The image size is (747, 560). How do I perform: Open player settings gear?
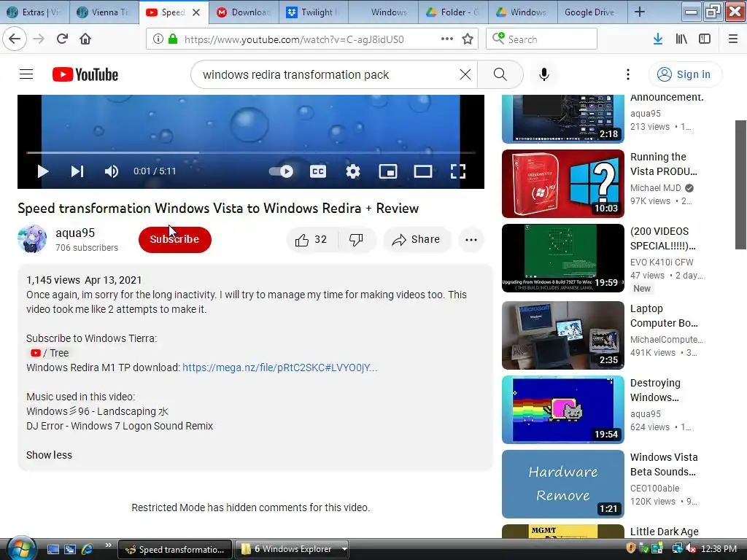point(353,171)
